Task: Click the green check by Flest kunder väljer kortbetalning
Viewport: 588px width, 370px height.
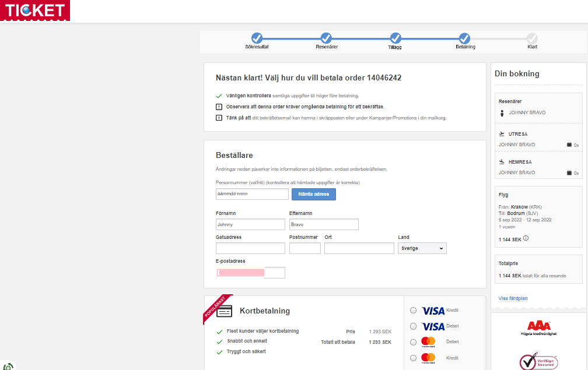Action: pos(220,332)
